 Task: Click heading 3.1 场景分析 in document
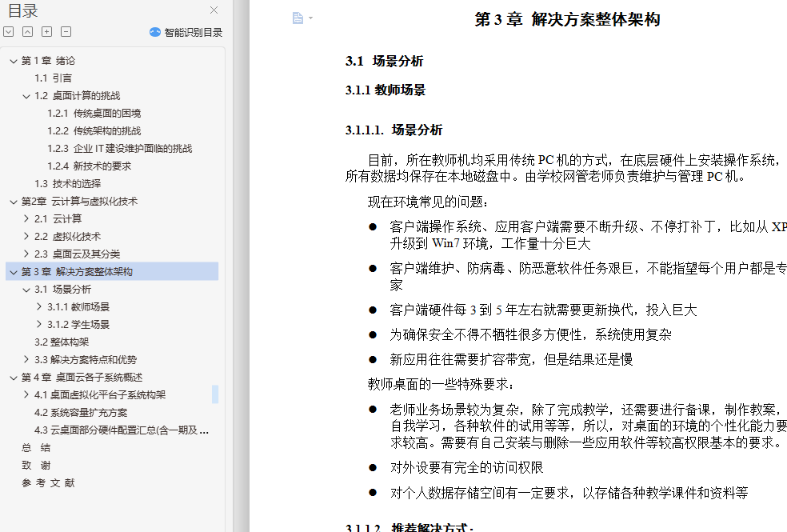(385, 62)
